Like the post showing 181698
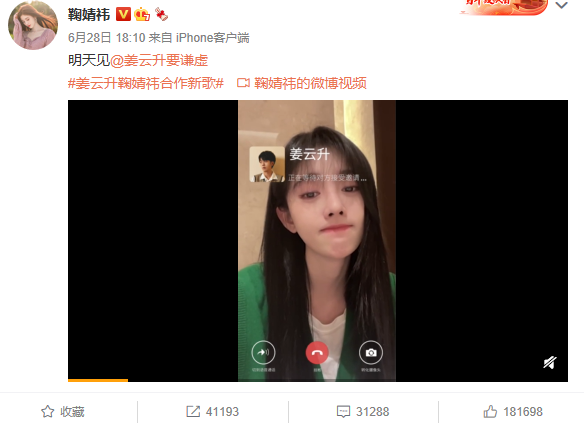Screen dimensions: 584x429 (x=513, y=411)
